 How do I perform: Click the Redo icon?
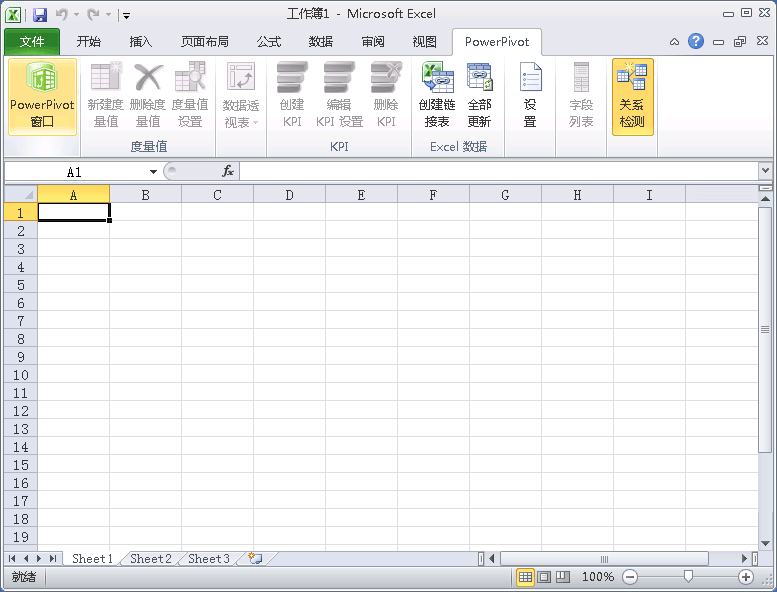pos(93,15)
